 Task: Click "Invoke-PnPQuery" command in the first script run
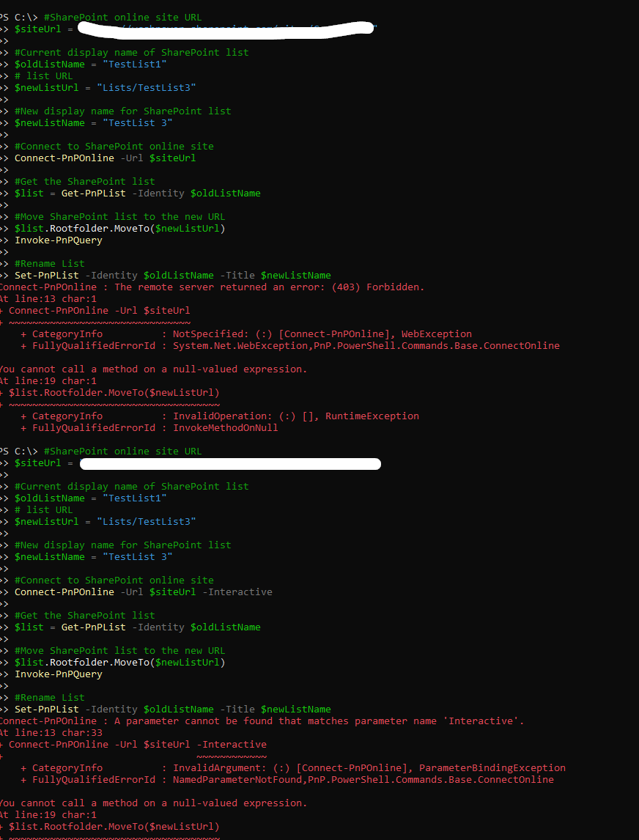[x=59, y=240]
